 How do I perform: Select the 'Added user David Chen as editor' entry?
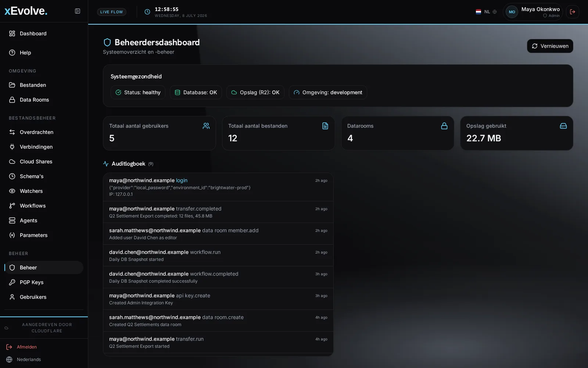218,234
